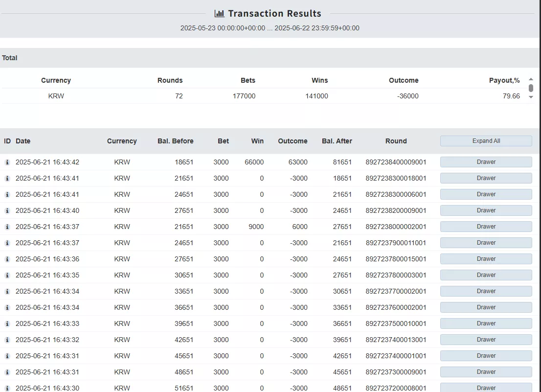Viewport: 541px width, 392px height.
Task: Click the Rounds header in Total table
Action: click(x=170, y=80)
